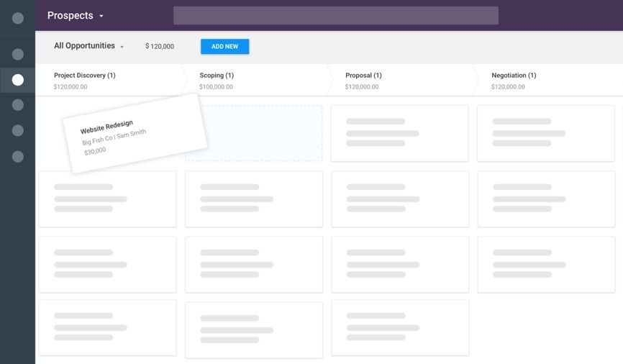The image size is (623, 364).
Task: Expand the All Opportunities filter dropdown
Action: tap(88, 46)
